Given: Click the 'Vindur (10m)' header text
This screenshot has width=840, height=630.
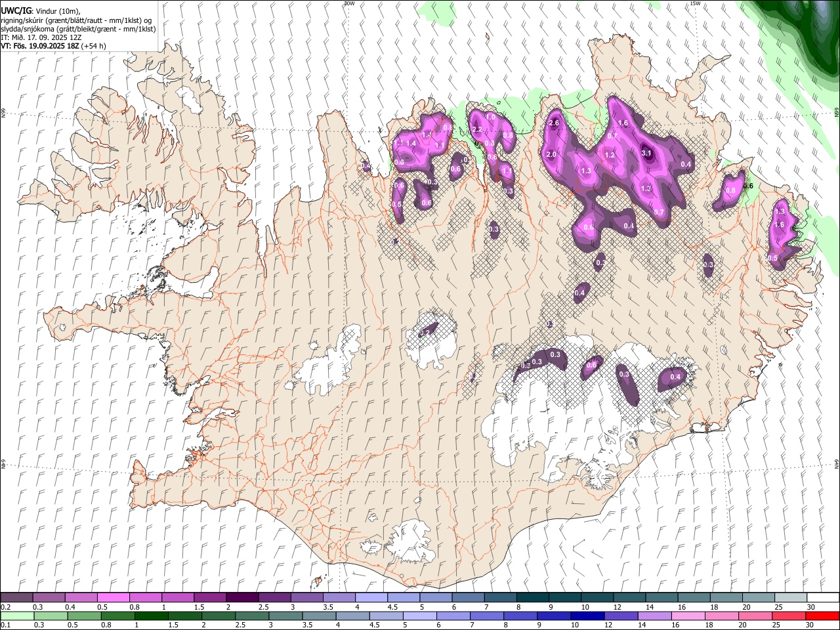Looking at the screenshot, I should click(57, 11).
